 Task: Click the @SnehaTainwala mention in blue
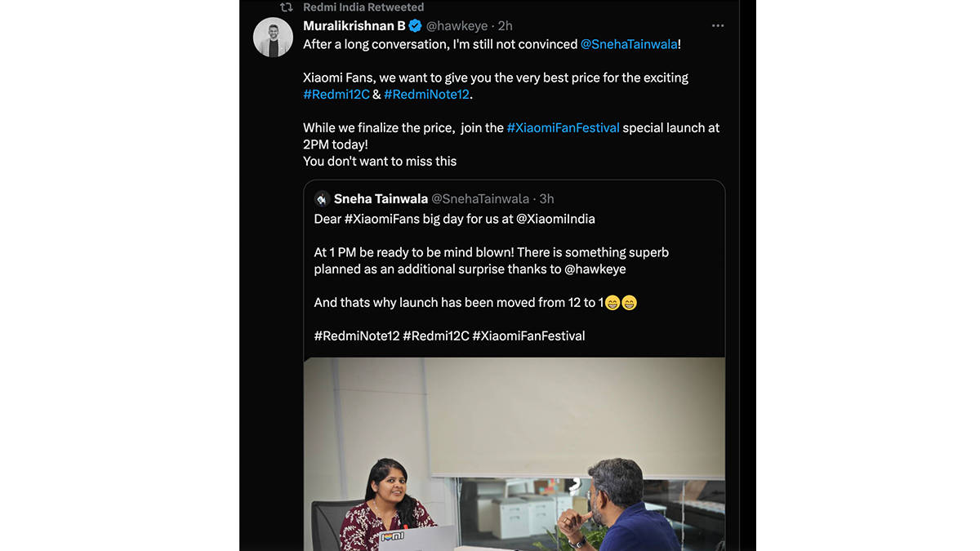(x=629, y=44)
